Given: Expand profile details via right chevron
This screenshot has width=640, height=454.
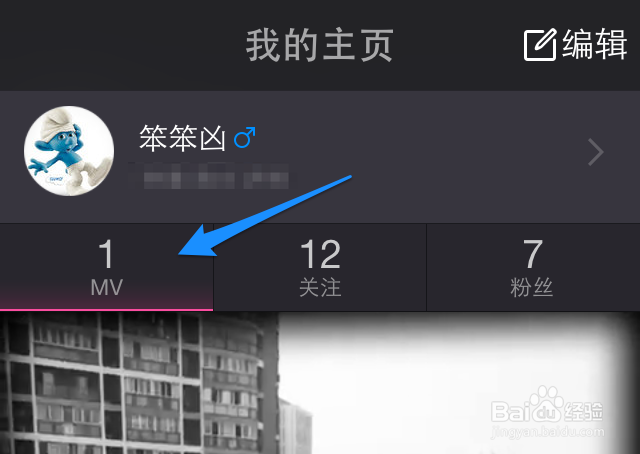Looking at the screenshot, I should click(x=596, y=152).
